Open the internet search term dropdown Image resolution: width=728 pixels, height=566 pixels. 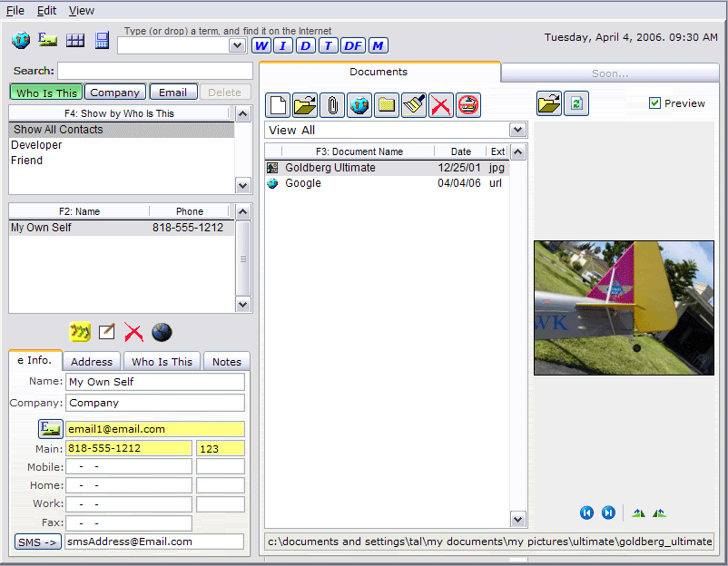[237, 45]
